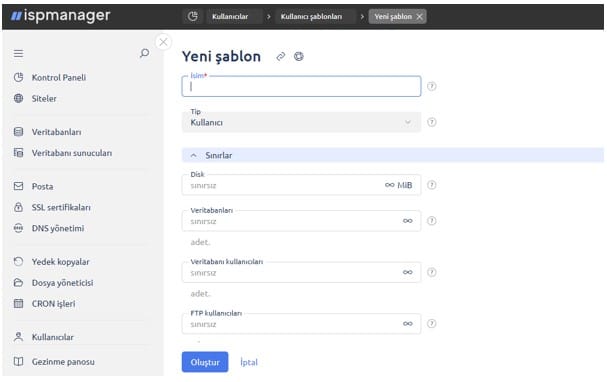The width and height of the screenshot is (607, 382).
Task: Click the help icon next to İsim field
Action: [432, 86]
